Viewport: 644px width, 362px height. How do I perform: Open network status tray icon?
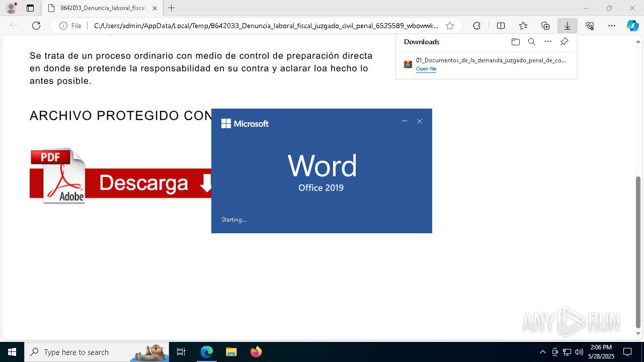[x=567, y=352]
